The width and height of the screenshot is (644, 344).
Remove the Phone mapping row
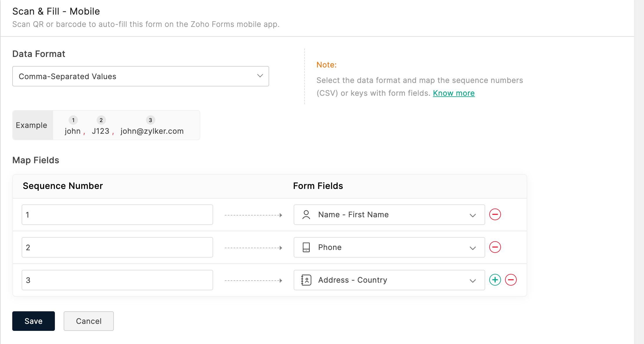(x=495, y=247)
